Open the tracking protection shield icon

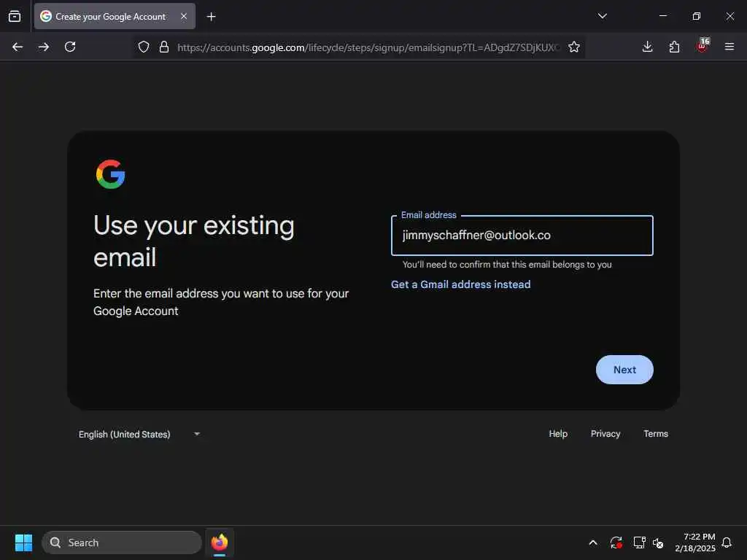click(144, 47)
